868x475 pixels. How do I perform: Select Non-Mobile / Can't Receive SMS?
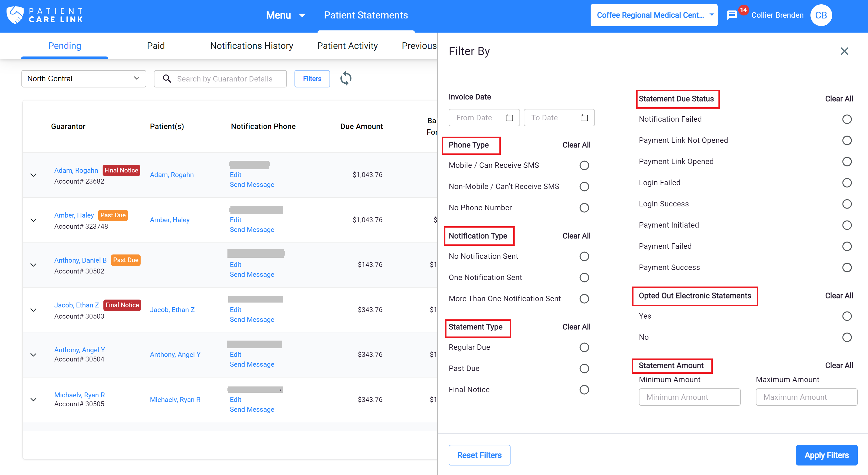(x=584, y=187)
